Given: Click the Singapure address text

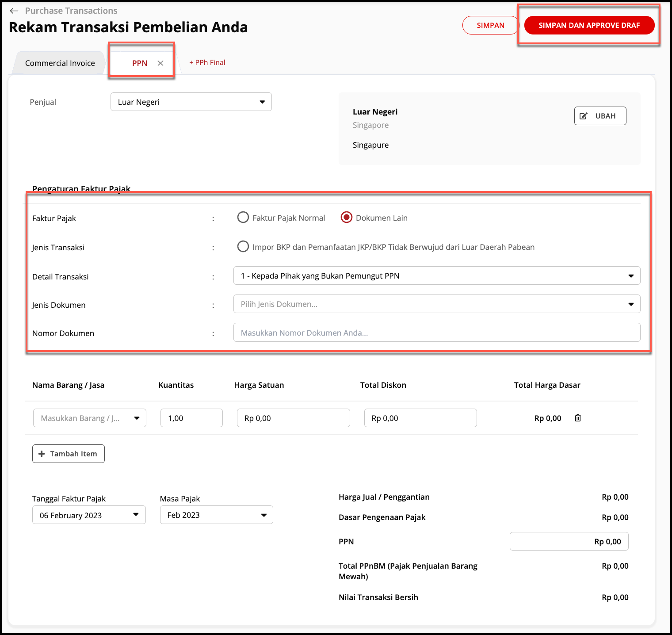Looking at the screenshot, I should tap(371, 145).
